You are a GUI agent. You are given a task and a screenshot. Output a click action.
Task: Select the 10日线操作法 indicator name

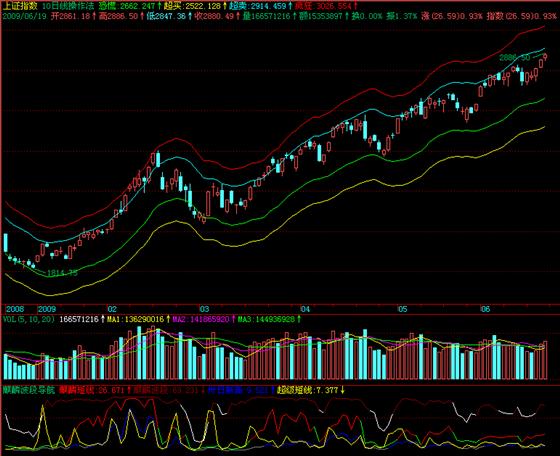tap(68, 6)
